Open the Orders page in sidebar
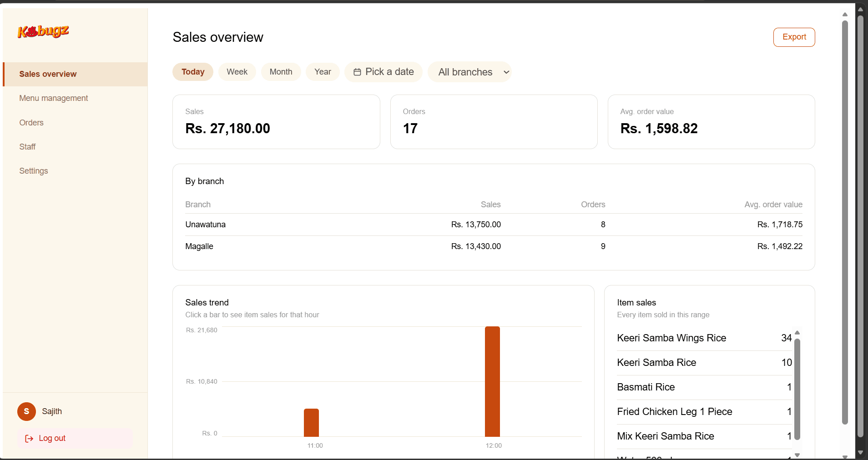 pos(75,123)
